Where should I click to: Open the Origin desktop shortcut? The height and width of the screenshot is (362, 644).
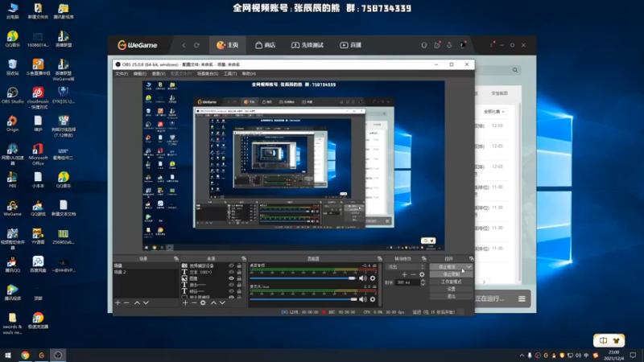pos(12,124)
